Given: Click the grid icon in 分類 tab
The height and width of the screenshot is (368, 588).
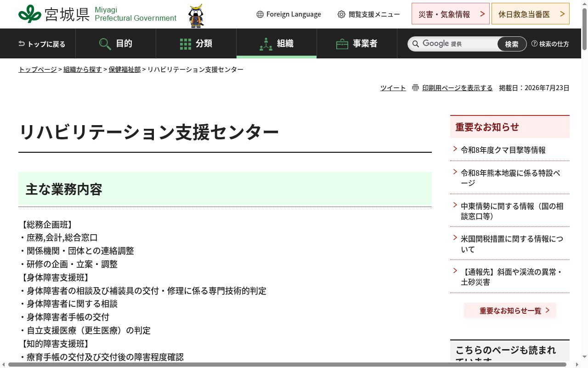Looking at the screenshot, I should click(186, 44).
